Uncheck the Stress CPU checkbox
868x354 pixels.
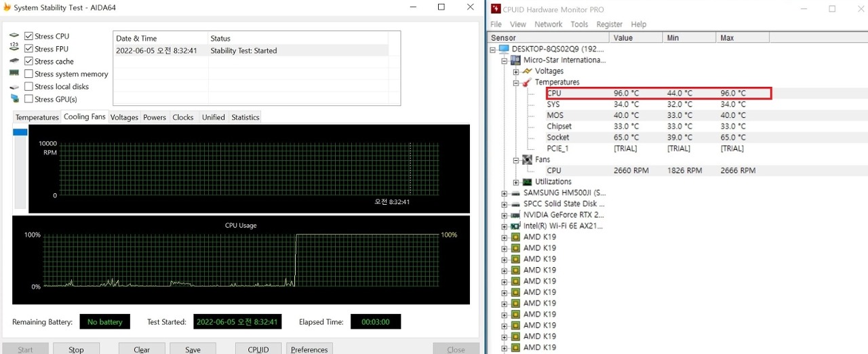pyautogui.click(x=28, y=36)
